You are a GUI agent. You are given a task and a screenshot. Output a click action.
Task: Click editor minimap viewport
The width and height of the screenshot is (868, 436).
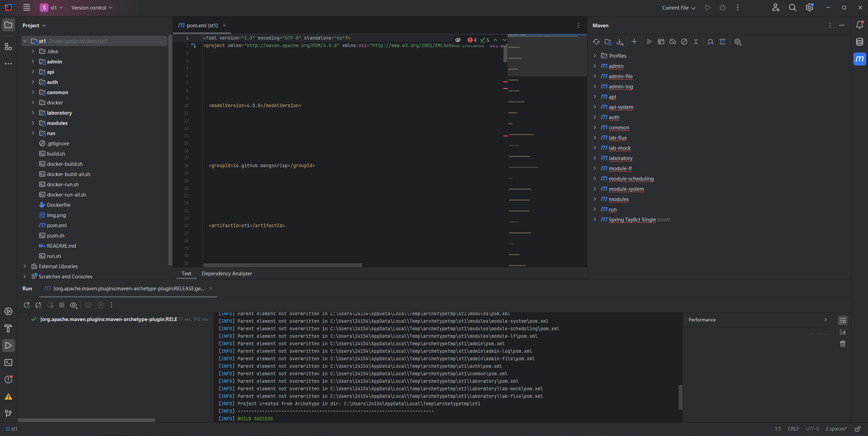(547, 55)
